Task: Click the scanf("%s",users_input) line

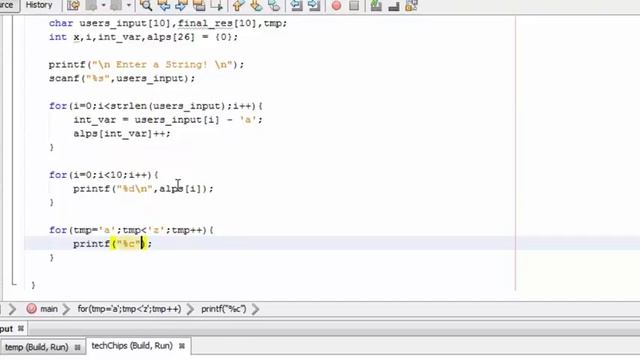Action: click(122, 78)
